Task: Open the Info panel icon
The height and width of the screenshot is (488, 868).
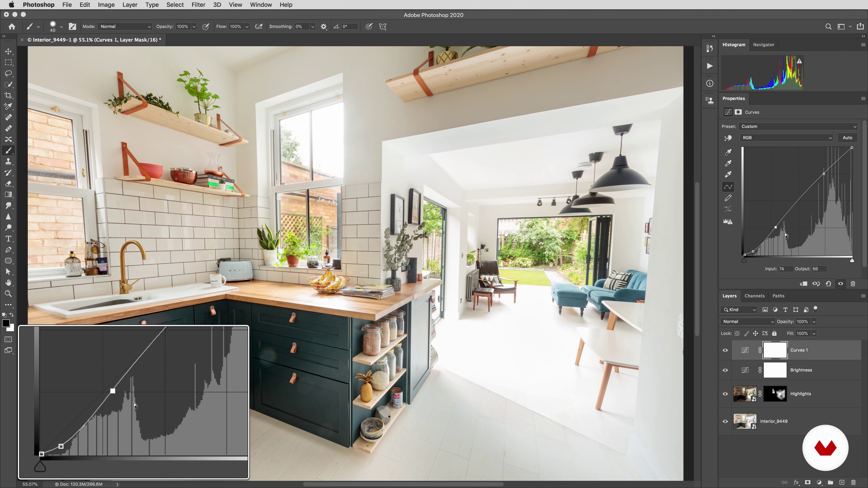Action: pos(710,84)
